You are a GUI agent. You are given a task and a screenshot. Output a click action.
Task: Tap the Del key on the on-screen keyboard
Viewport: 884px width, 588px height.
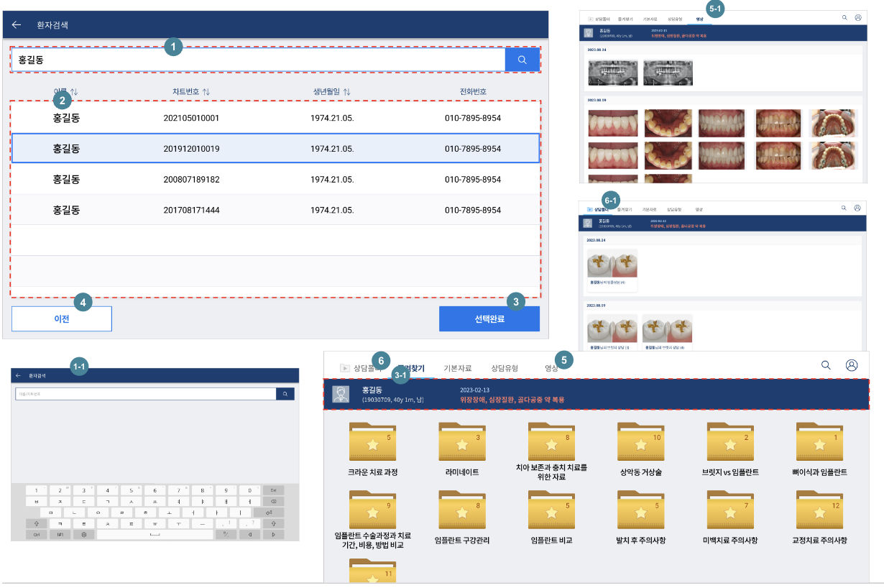click(274, 490)
